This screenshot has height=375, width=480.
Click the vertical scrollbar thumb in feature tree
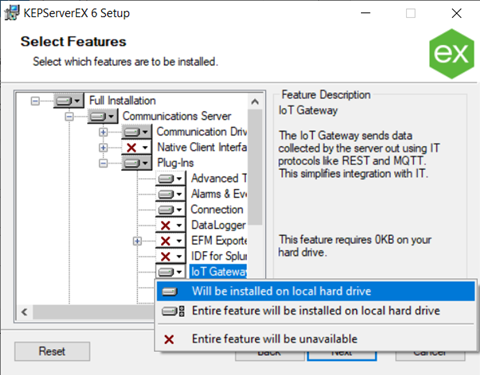255,167
